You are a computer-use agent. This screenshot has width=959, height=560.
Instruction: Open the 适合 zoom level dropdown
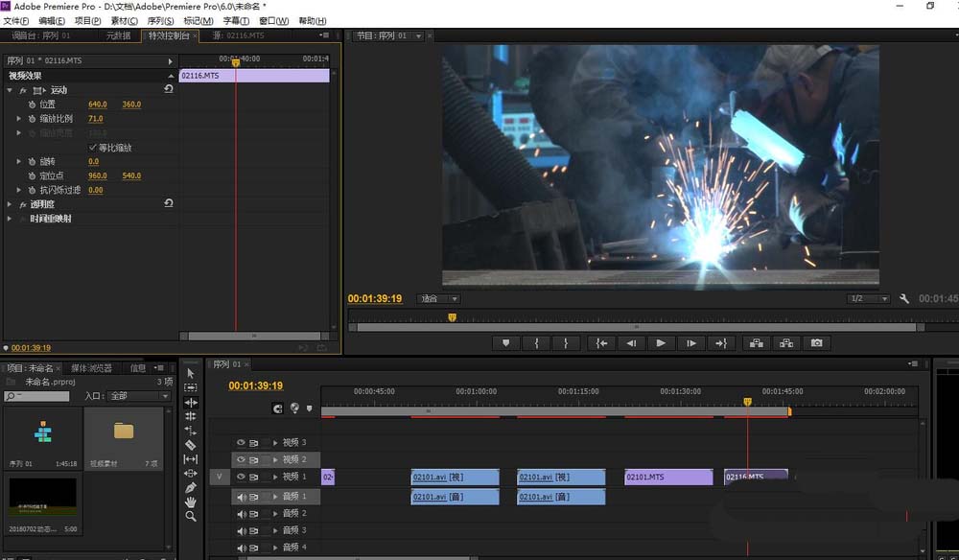point(438,299)
